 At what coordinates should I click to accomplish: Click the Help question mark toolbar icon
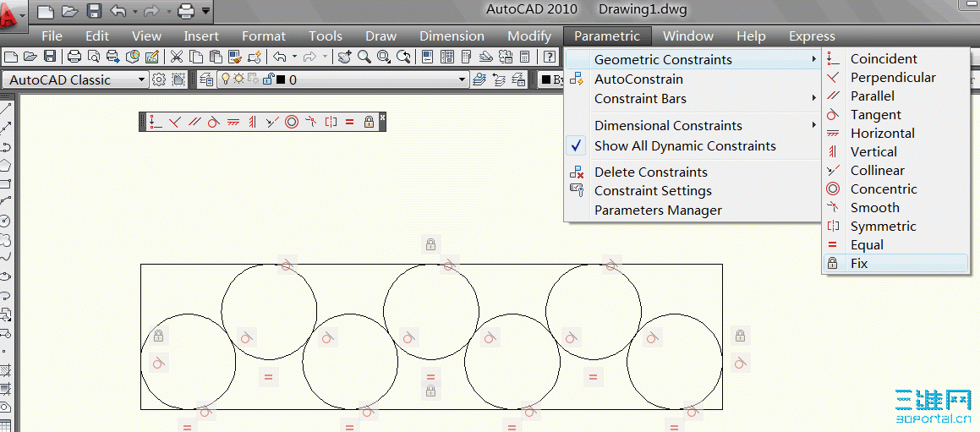[x=550, y=57]
